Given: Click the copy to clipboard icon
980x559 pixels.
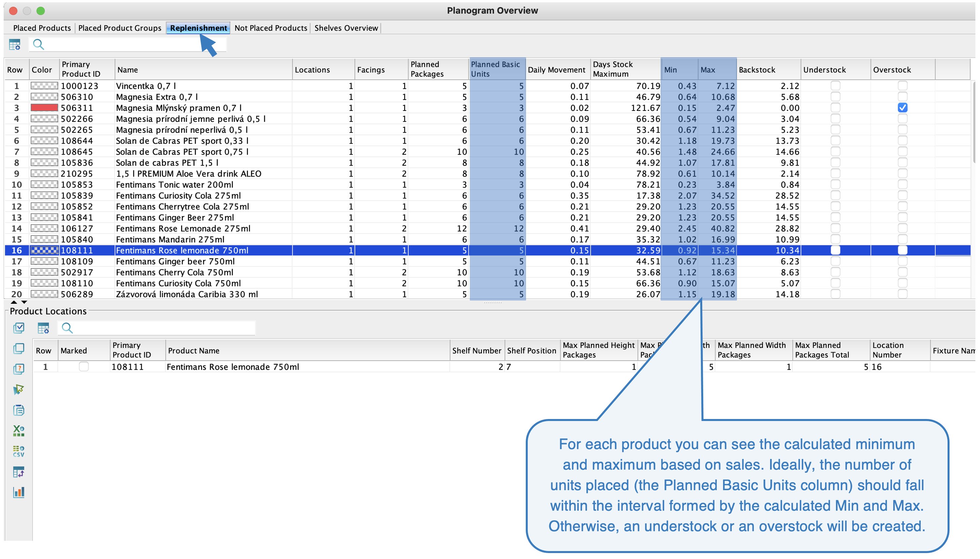Looking at the screenshot, I should (x=19, y=410).
